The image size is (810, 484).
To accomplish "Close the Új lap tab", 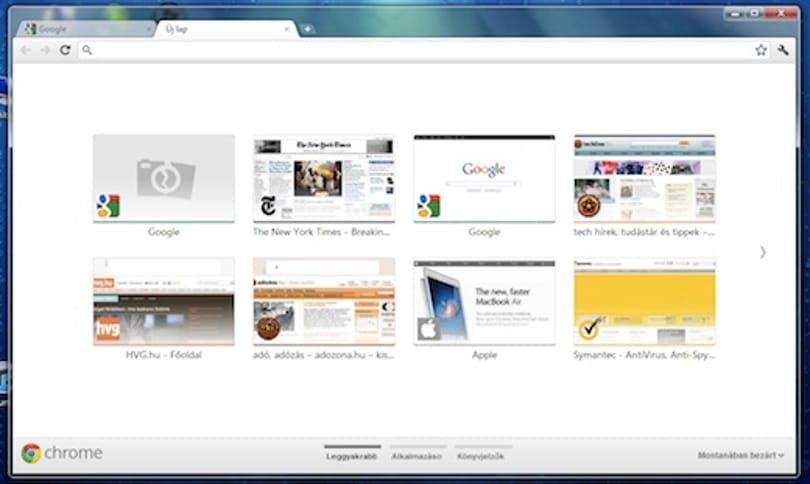I will tap(287, 29).
